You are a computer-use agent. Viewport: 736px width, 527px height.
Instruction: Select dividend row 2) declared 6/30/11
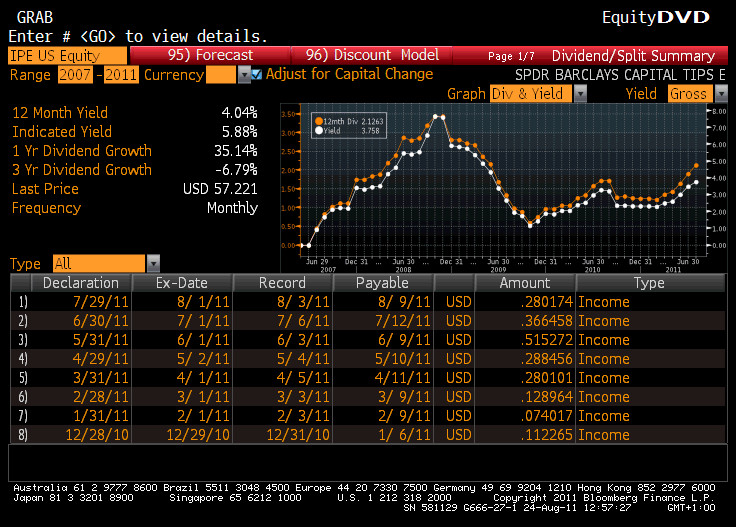pyautogui.click(x=368, y=321)
